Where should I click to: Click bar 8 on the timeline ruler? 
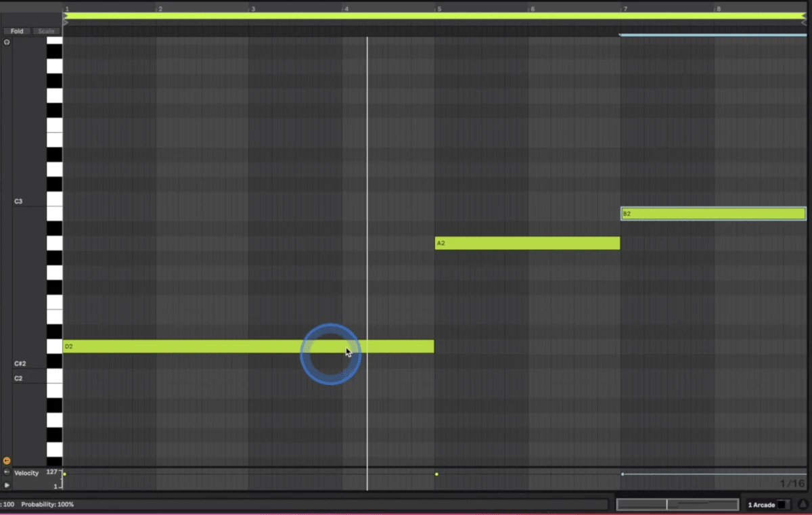point(718,9)
